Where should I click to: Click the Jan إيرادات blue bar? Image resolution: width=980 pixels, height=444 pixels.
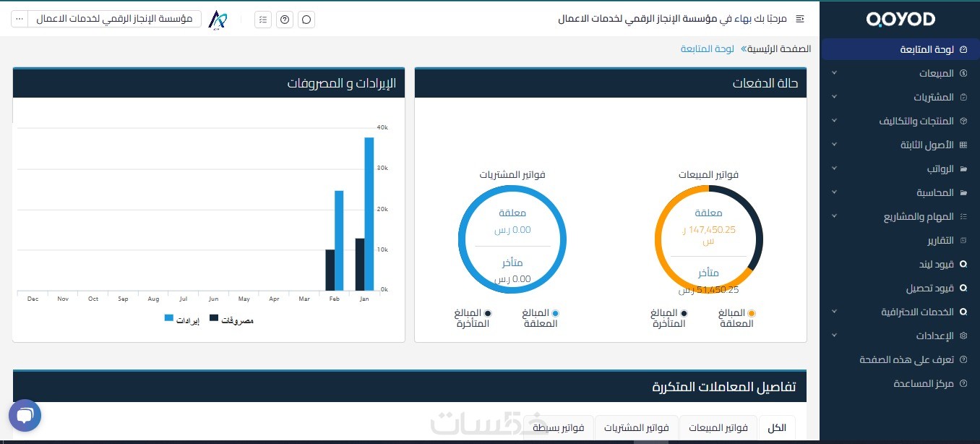[369, 213]
